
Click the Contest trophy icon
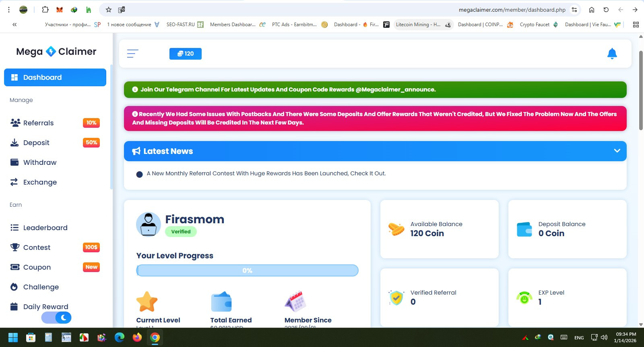(x=15, y=247)
